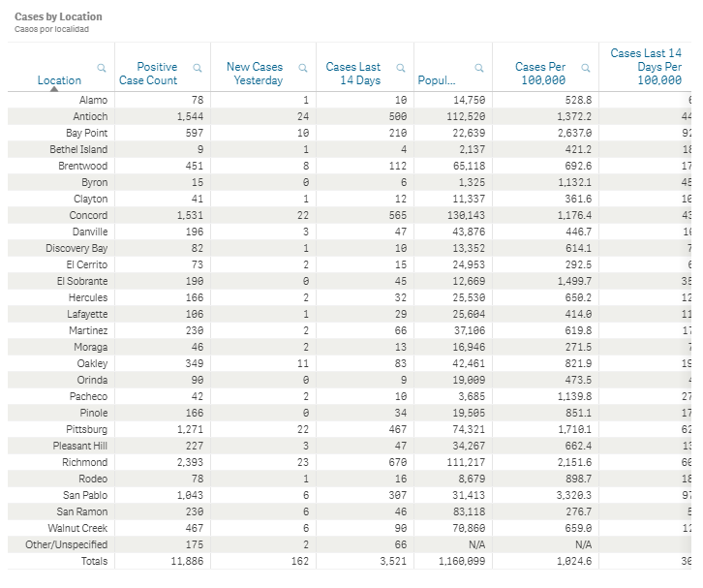
Task: Open the Population column search icon
Action: point(479,68)
